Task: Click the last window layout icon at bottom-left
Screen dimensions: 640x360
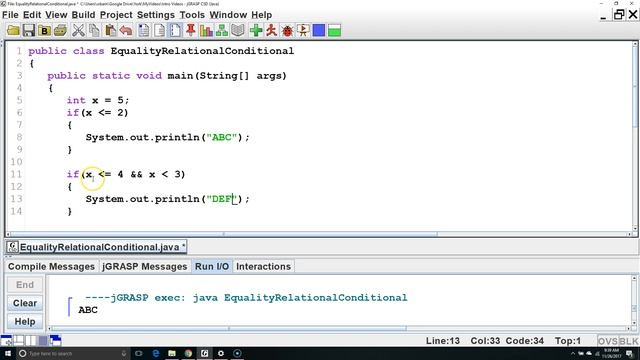Action: (55, 340)
